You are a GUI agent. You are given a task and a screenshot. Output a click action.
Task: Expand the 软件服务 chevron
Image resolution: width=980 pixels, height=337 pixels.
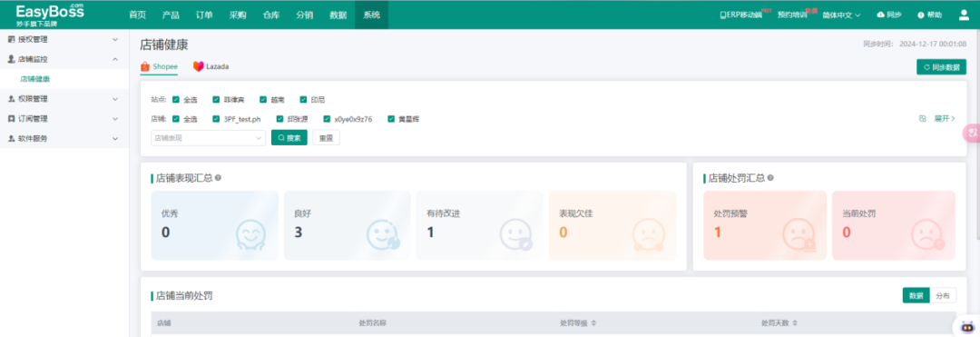(x=115, y=139)
